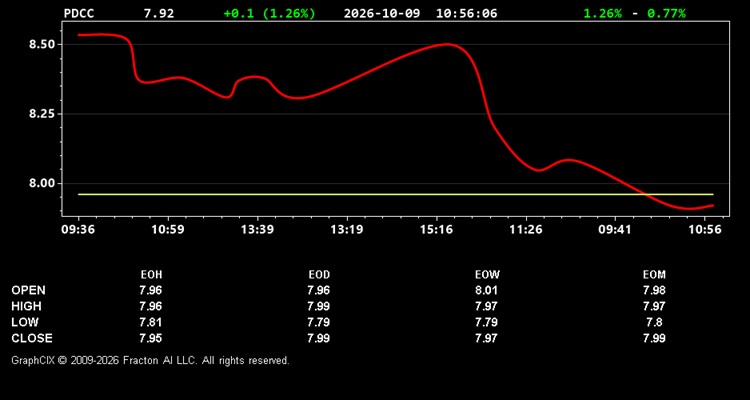Click the EOM OPEN value 7.98
The width and height of the screenshot is (750, 400).
pyautogui.click(x=654, y=290)
